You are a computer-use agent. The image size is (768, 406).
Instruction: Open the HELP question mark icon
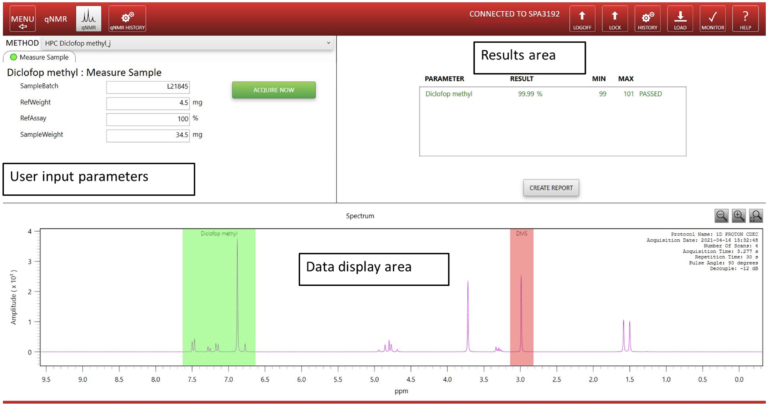coord(745,19)
